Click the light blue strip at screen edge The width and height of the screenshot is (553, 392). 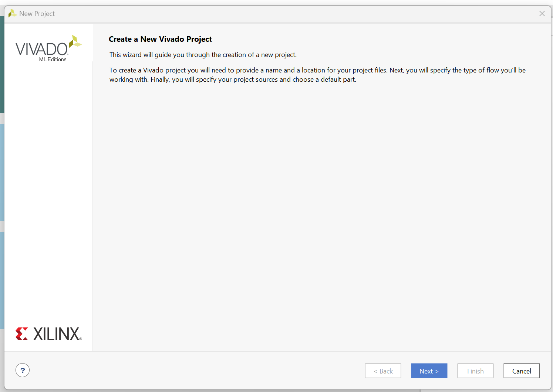(2, 170)
